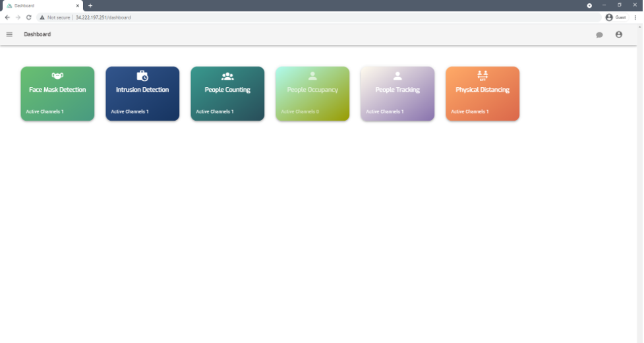Reload the current page
Viewport: 644px width, 343px height.
click(29, 17)
